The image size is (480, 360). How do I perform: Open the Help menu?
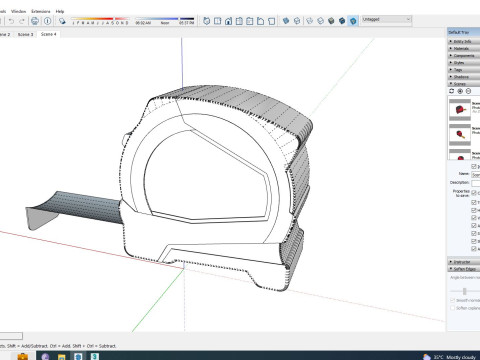(60, 11)
